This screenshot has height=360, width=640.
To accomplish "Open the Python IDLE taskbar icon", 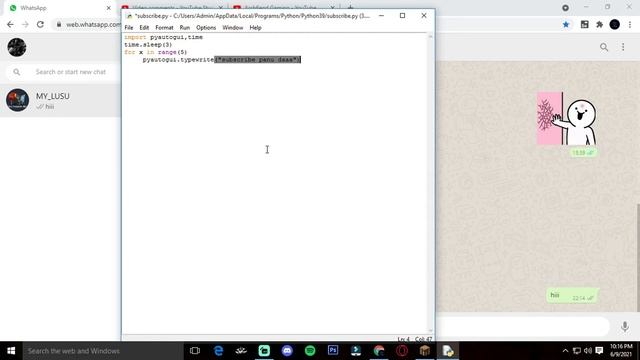I will coord(448,351).
